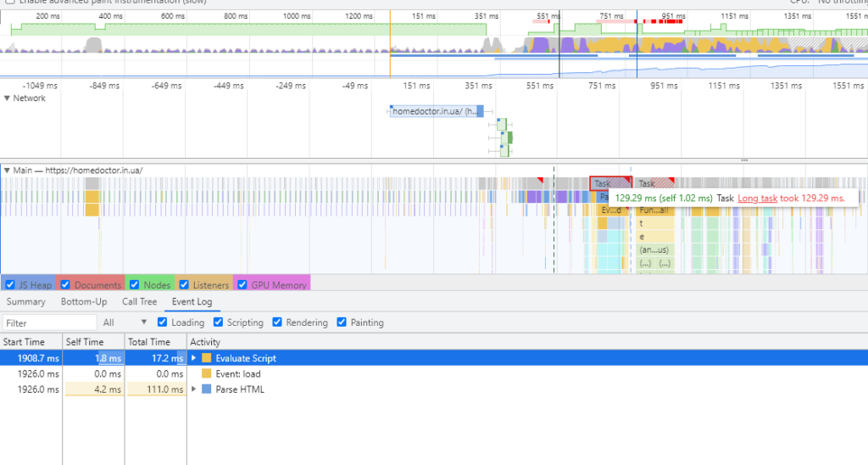Click the Evaluate Script yellow color icon
This screenshot has height=465, width=868.
click(207, 358)
